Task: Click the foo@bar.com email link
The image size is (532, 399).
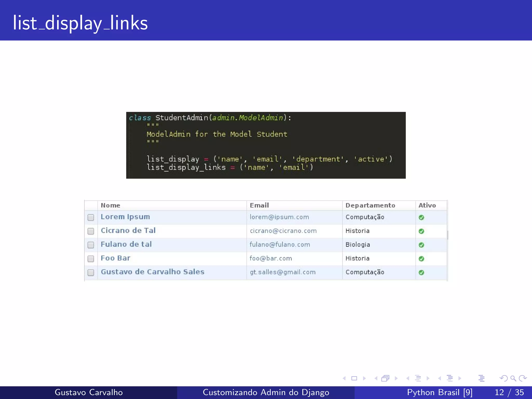Action: pyautogui.click(x=271, y=258)
